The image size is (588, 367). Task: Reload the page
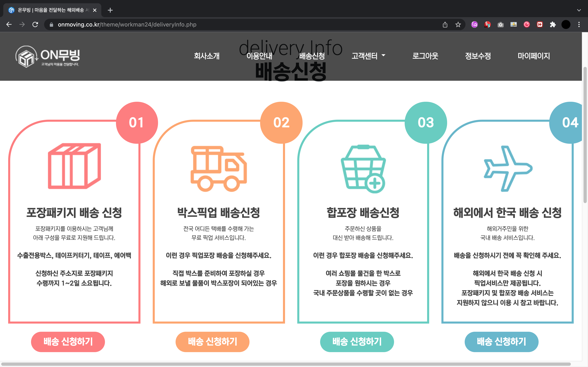pos(35,24)
